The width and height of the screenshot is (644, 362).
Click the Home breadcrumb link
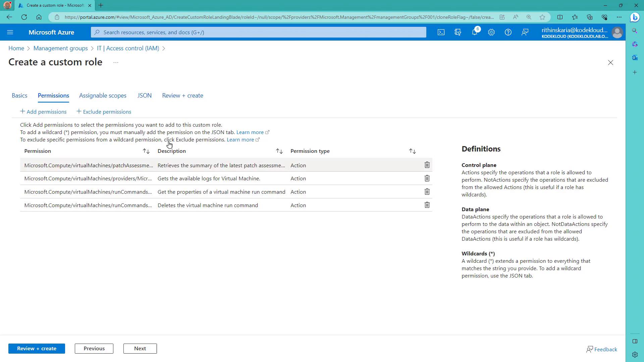point(16,48)
